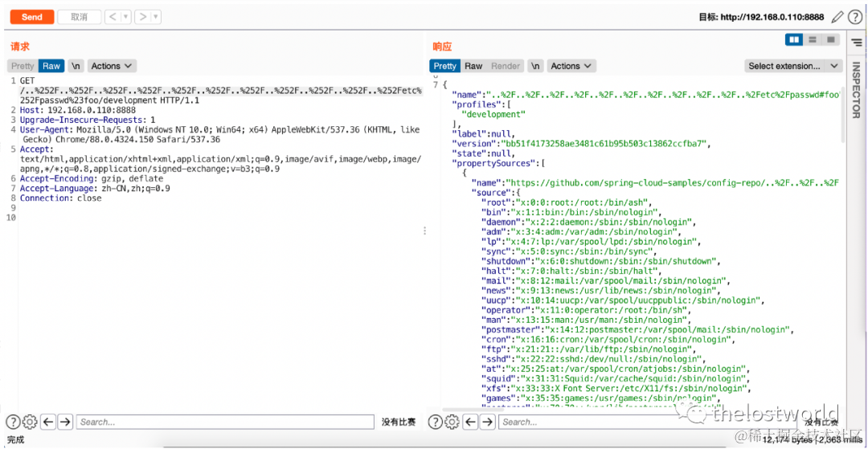
Task: Click the orange Send button
Action: pyautogui.click(x=32, y=17)
